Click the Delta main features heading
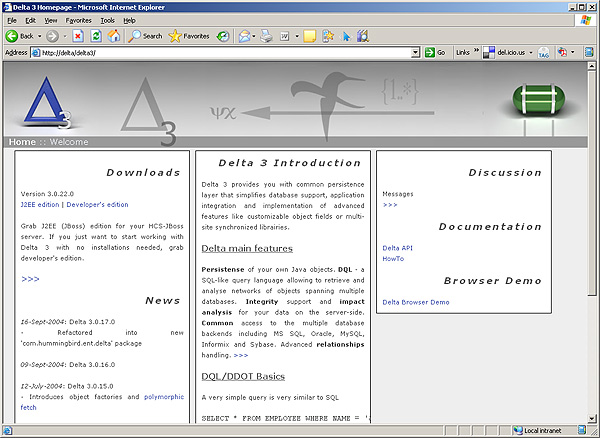Screen dimensions: 600x438 247,249
